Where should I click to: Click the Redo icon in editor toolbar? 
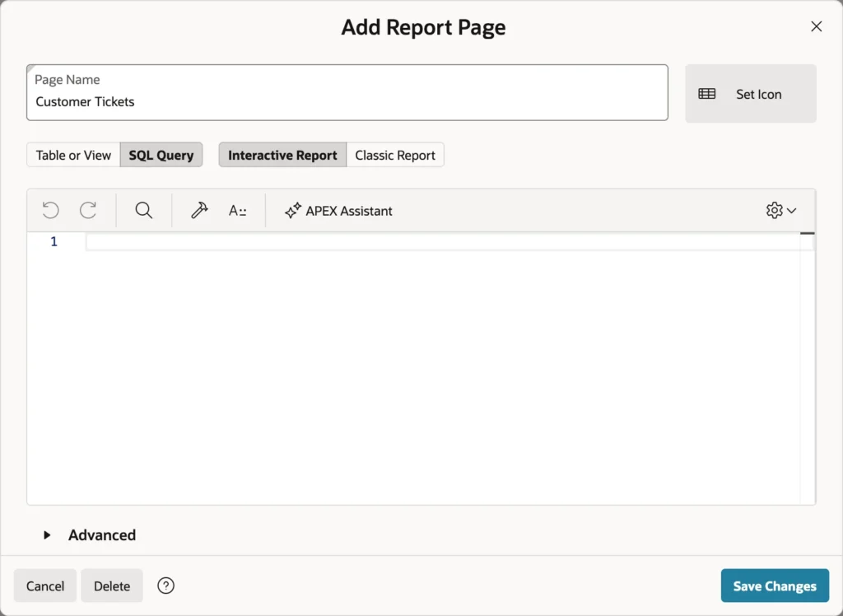[x=88, y=210]
